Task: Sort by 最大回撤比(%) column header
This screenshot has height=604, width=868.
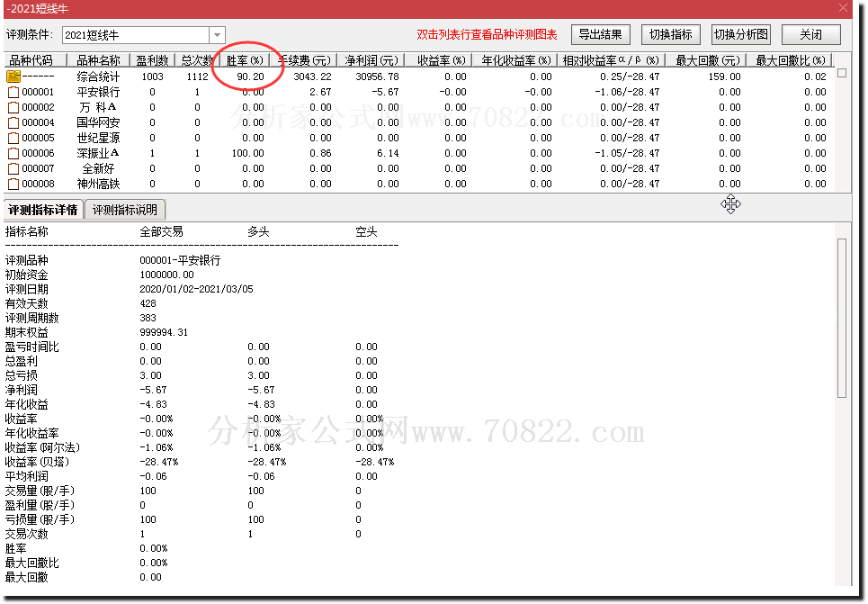Action: click(790, 59)
